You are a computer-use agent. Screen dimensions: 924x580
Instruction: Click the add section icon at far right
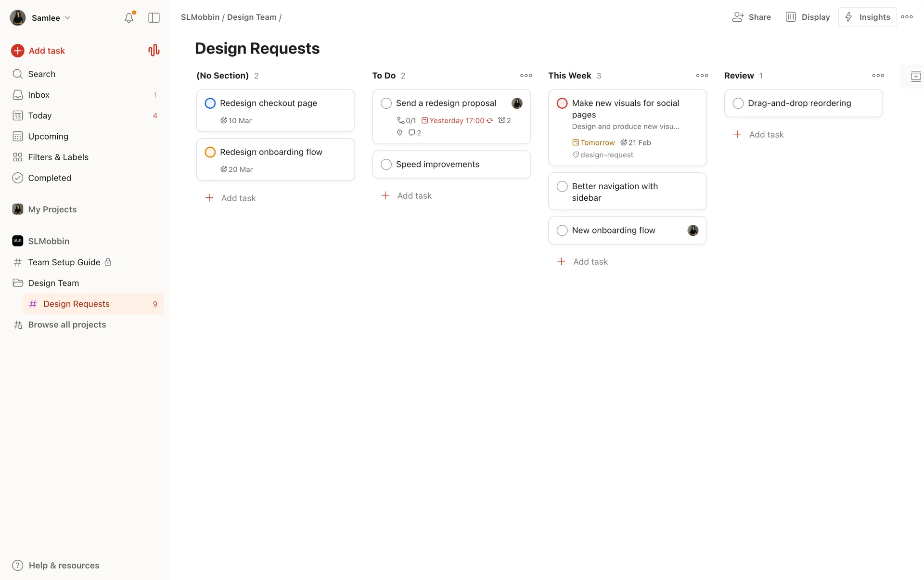coord(915,76)
